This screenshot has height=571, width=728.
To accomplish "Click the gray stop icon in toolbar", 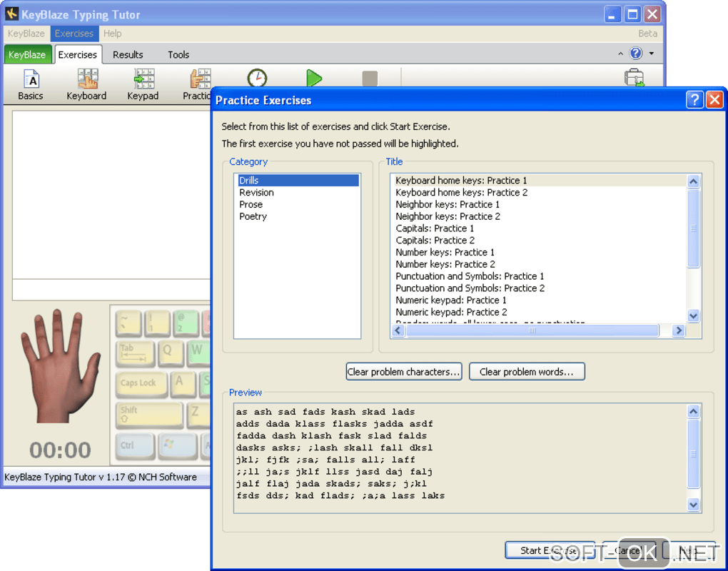I will pyautogui.click(x=370, y=78).
